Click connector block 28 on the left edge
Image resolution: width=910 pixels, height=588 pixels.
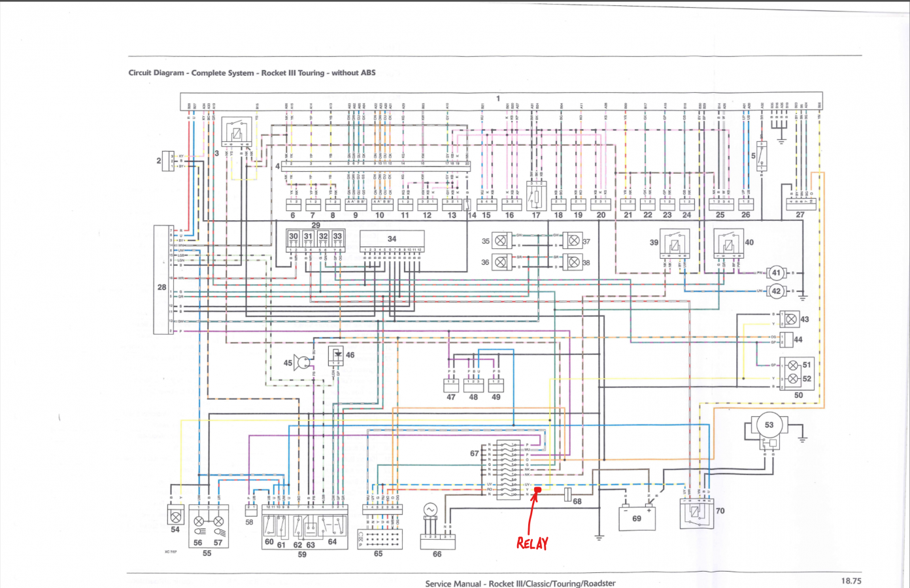pos(161,287)
